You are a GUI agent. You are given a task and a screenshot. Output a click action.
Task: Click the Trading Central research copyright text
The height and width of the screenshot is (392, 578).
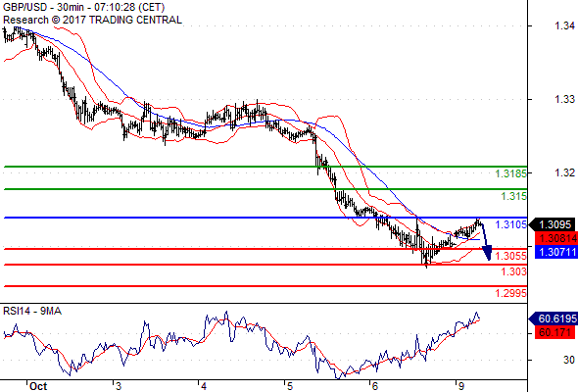(92, 20)
